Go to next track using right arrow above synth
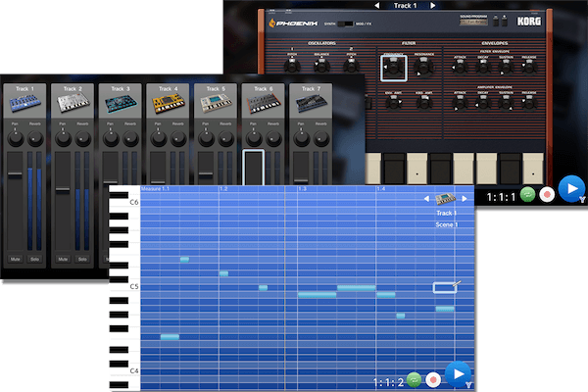Screen dimensions: 588x392 [x=431, y=6]
